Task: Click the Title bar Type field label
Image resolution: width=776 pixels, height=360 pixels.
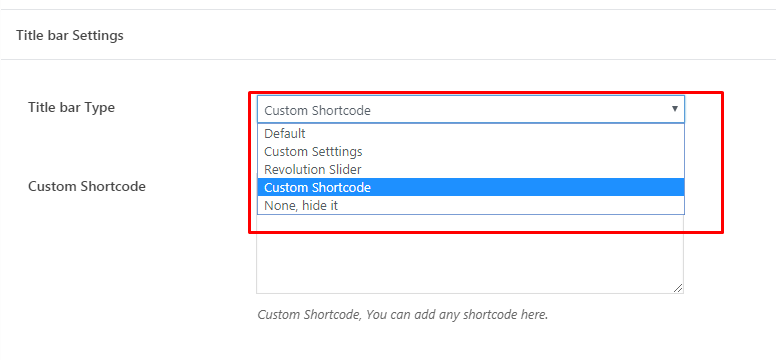Action: click(x=71, y=107)
